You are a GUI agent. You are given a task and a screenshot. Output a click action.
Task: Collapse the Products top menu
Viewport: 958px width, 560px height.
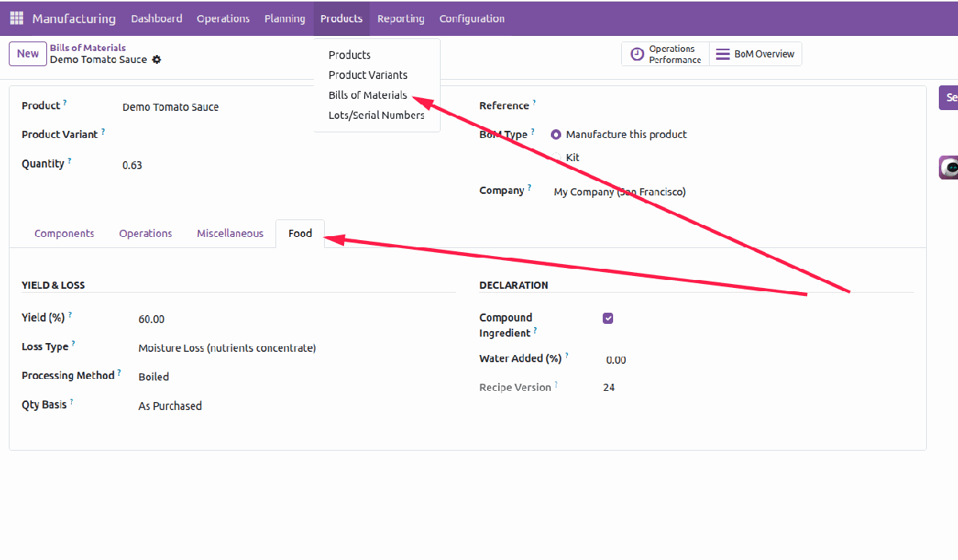click(341, 18)
